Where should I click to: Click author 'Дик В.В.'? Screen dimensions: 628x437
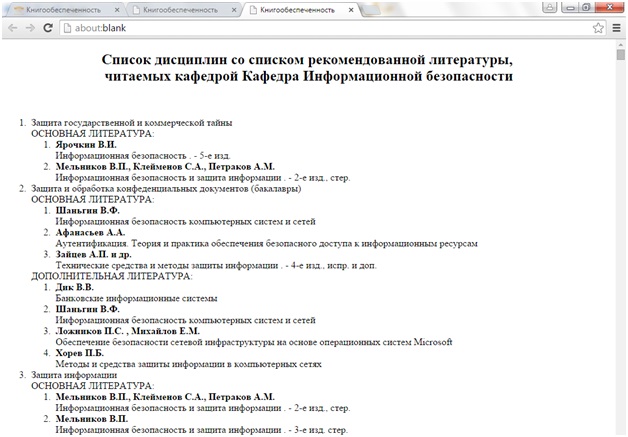[x=74, y=287]
